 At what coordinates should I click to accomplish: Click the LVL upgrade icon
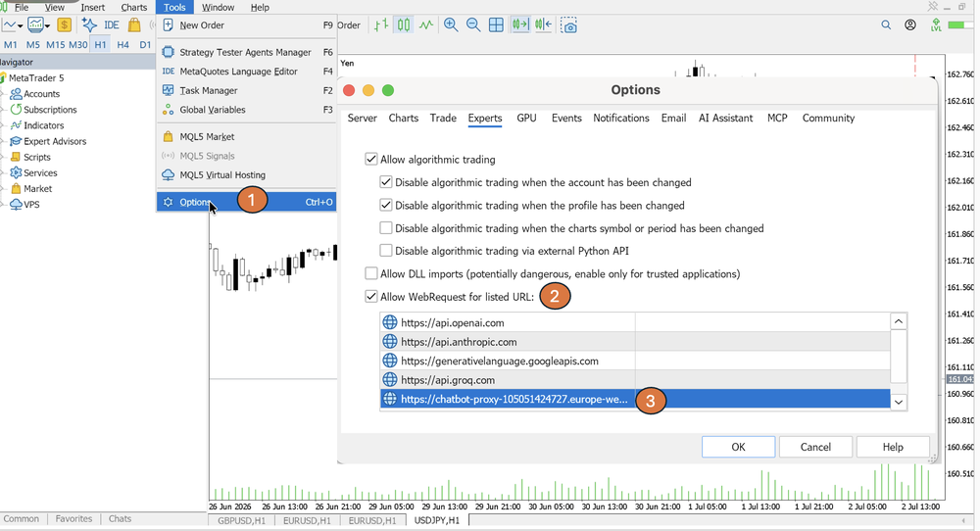[x=936, y=25]
